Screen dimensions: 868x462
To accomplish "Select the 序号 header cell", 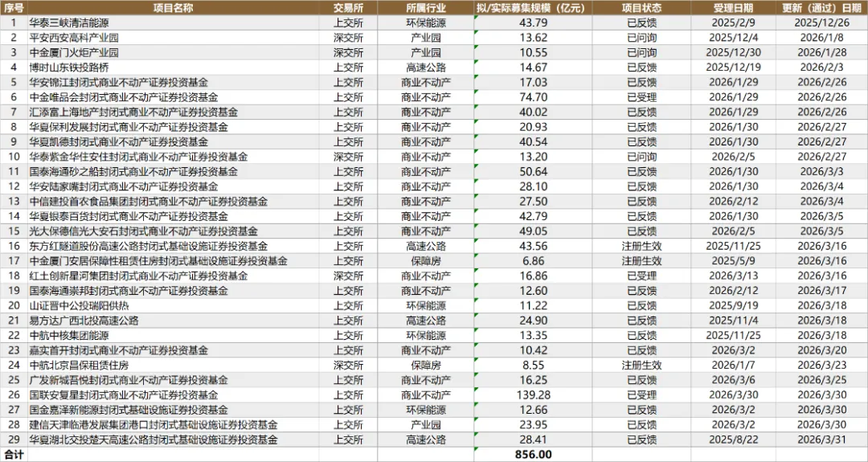I will [x=14, y=8].
